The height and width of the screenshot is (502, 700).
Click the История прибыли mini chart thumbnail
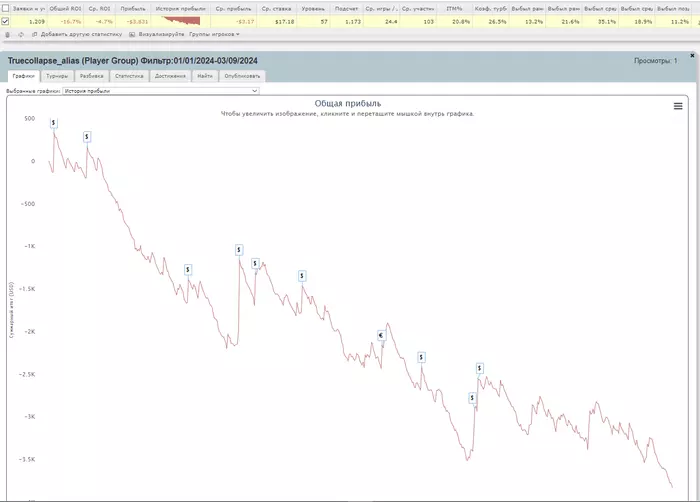[181, 21]
